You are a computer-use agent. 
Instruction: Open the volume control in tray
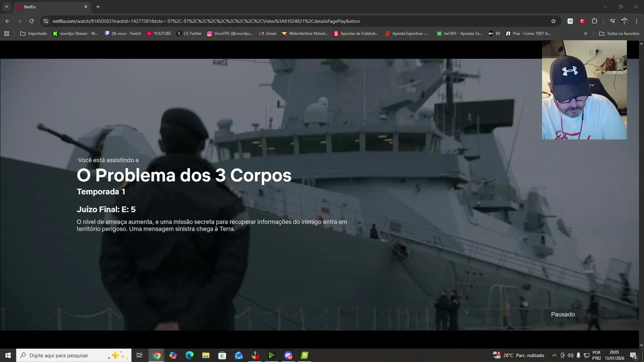[570, 355]
